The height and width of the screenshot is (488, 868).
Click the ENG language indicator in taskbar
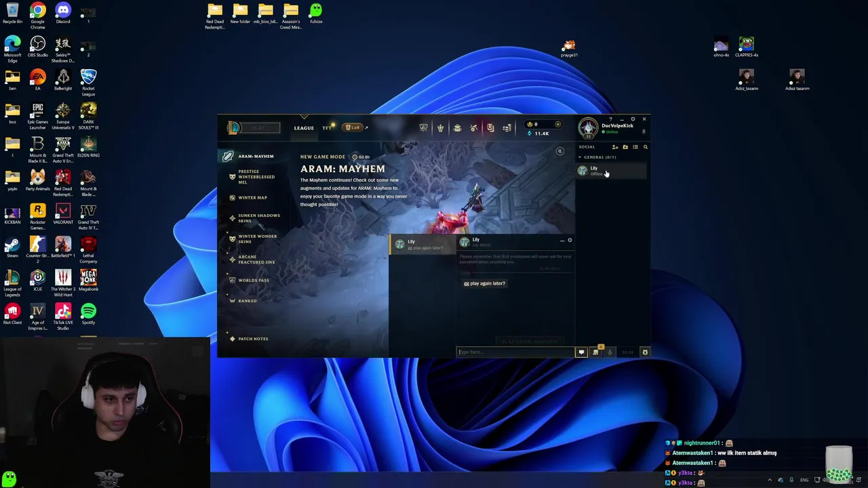(804, 480)
